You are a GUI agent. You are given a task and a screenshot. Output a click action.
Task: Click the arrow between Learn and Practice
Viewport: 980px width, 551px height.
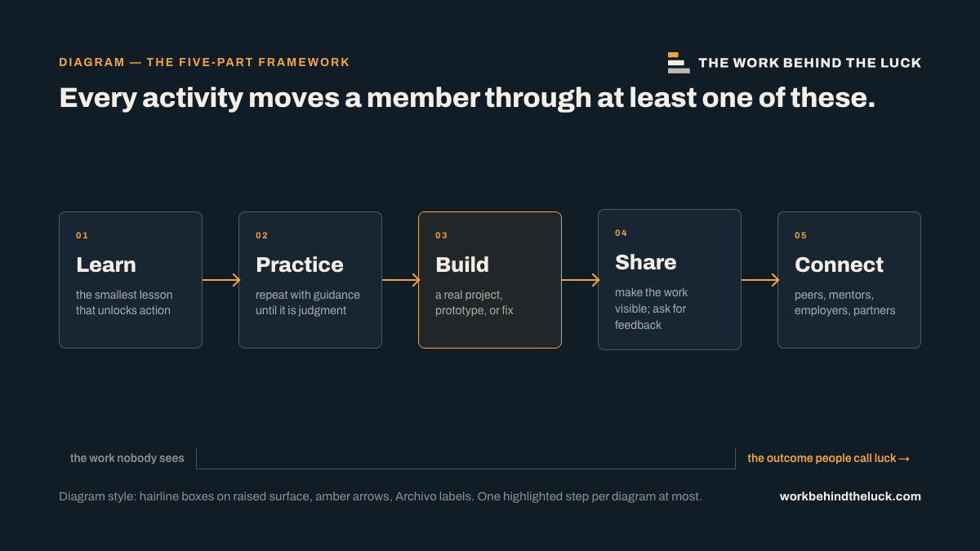point(220,280)
